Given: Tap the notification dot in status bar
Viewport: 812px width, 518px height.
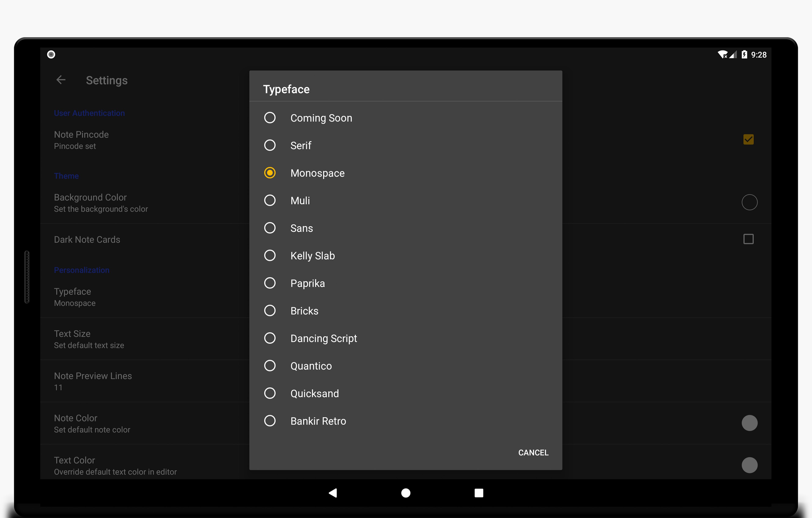Looking at the screenshot, I should click(x=51, y=54).
